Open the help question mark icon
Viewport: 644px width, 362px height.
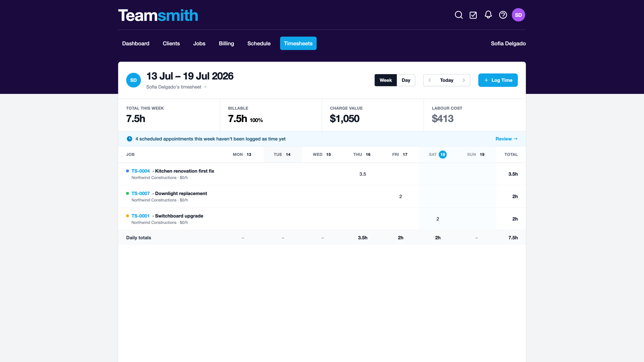pyautogui.click(x=503, y=15)
